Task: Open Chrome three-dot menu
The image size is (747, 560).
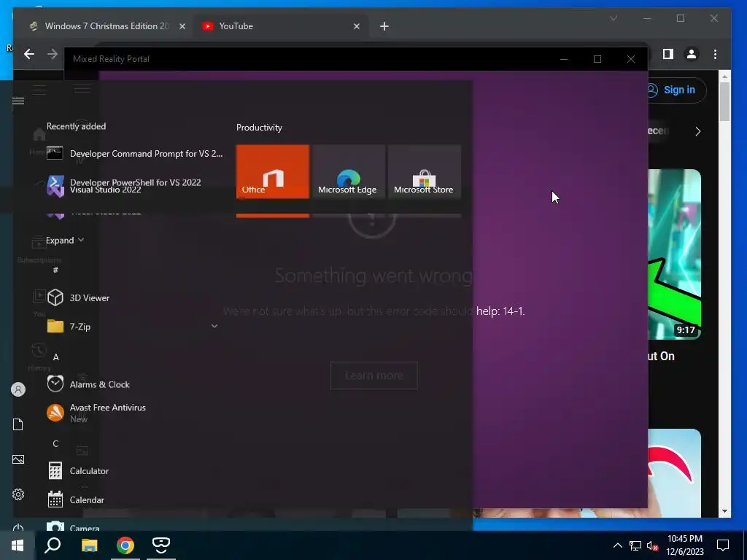Action: 715,54
